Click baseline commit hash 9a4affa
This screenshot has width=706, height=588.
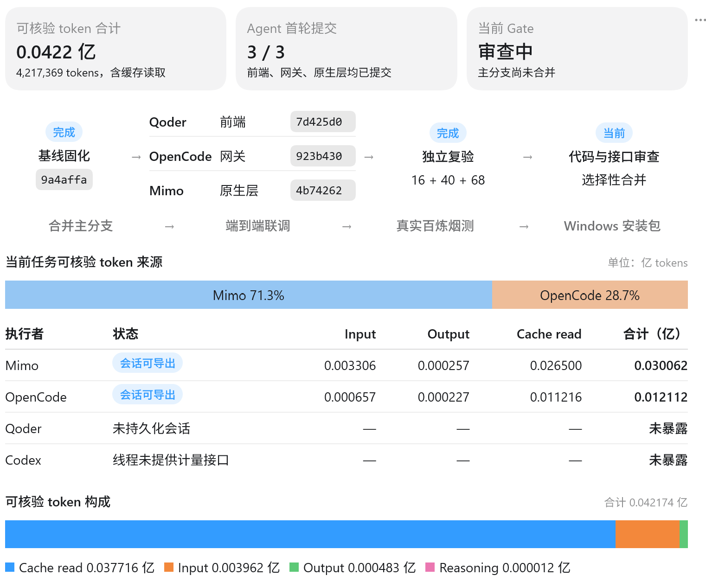point(64,180)
